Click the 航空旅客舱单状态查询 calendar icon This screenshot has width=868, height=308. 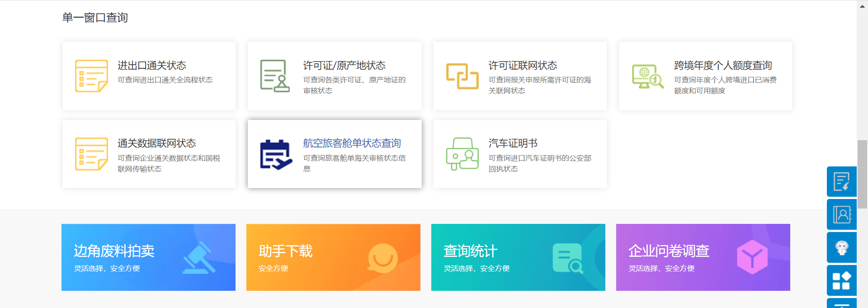click(276, 155)
